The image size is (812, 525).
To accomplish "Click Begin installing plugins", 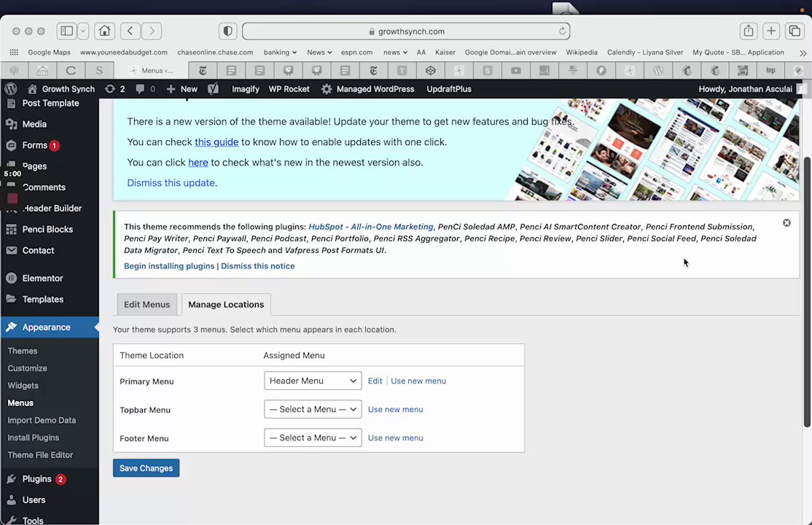I will (x=169, y=266).
